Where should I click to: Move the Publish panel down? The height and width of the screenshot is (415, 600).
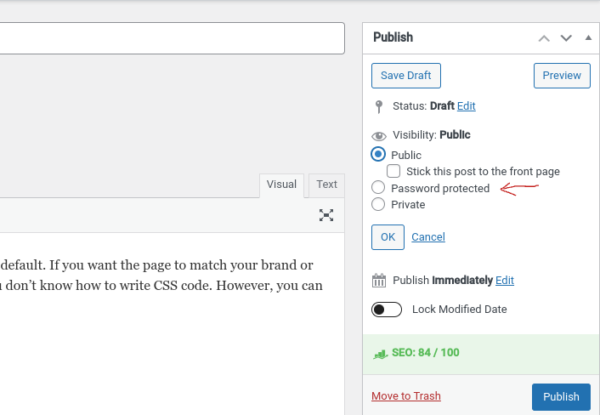[566, 38]
